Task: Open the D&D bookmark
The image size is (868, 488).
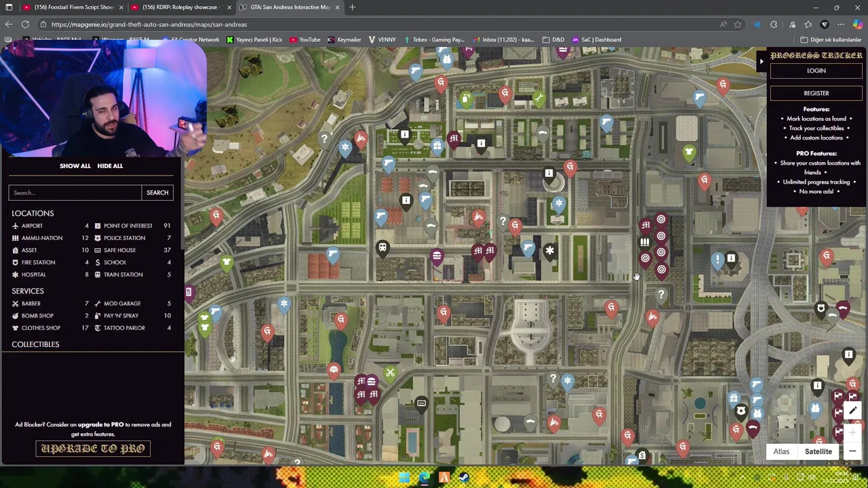Action: tap(554, 39)
